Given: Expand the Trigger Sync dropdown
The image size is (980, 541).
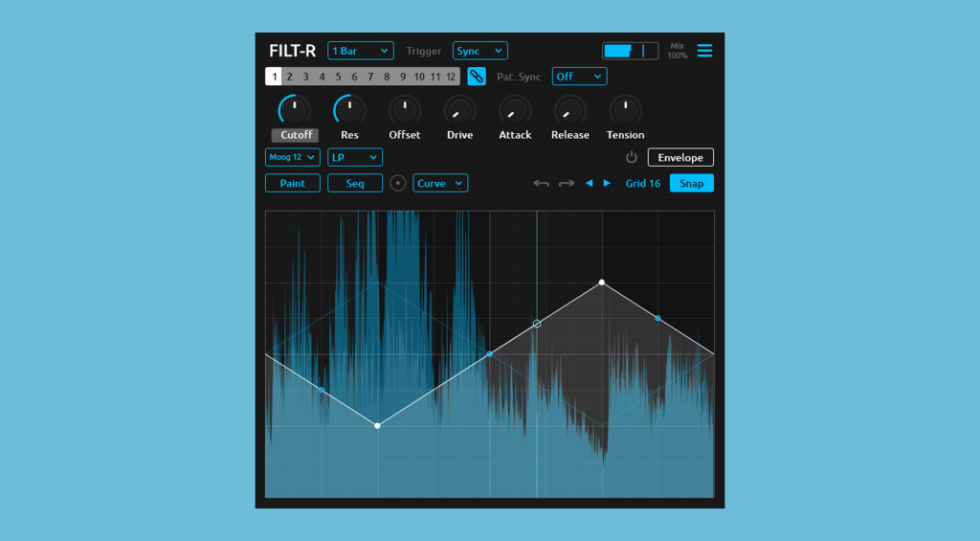Looking at the screenshot, I should pyautogui.click(x=479, y=51).
